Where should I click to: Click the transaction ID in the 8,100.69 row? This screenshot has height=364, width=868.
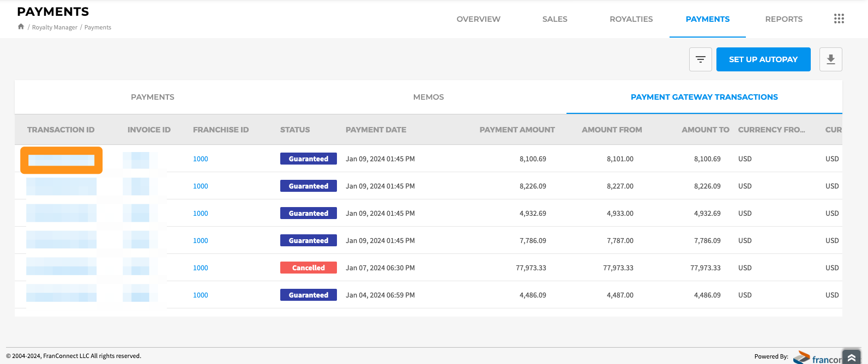pyautogui.click(x=61, y=160)
